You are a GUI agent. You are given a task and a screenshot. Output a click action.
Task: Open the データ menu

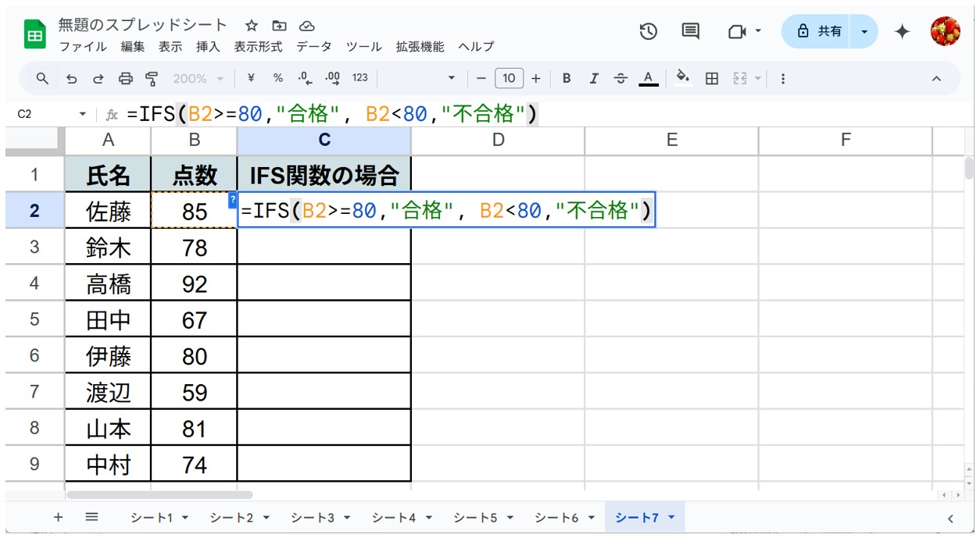[x=314, y=47]
